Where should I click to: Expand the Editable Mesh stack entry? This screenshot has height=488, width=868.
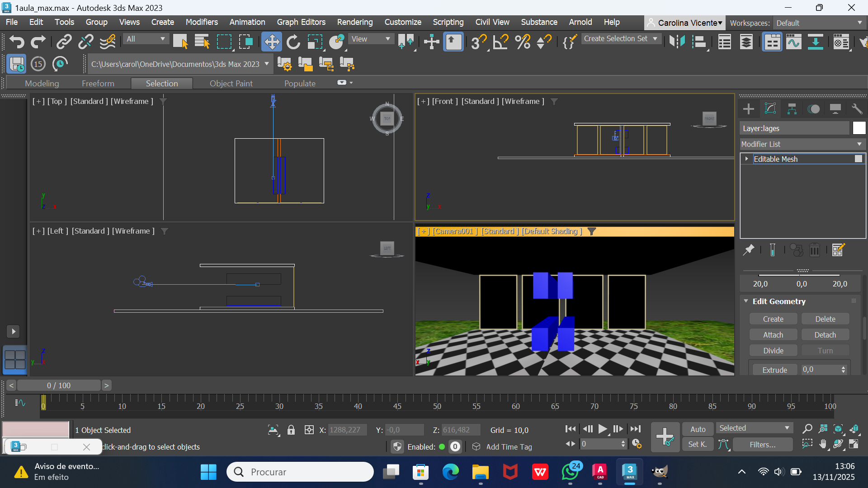pos(747,159)
